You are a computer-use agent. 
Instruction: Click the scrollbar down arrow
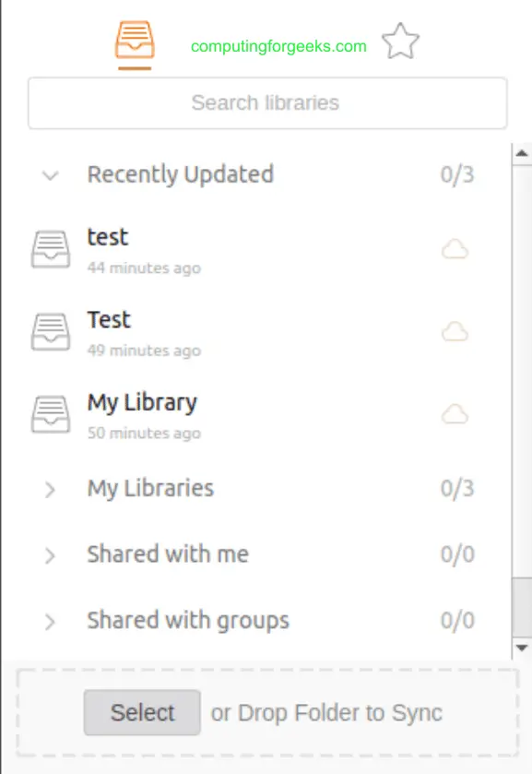click(522, 648)
